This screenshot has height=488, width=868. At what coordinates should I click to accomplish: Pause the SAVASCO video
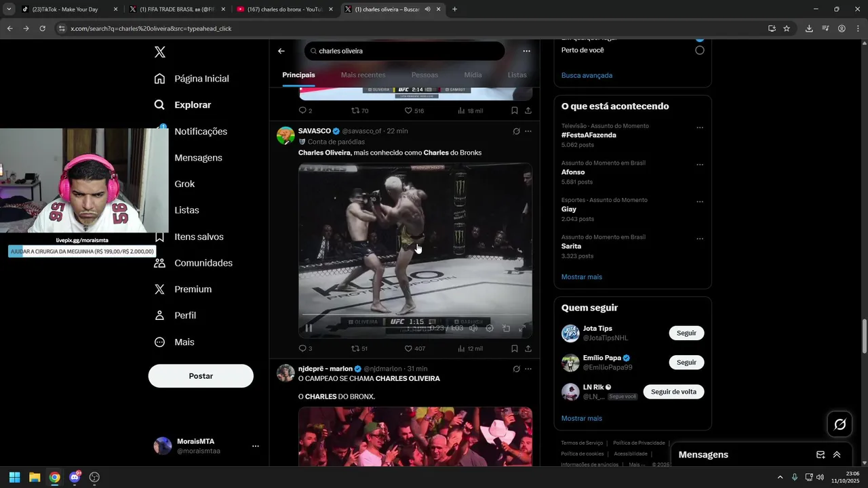pyautogui.click(x=309, y=328)
